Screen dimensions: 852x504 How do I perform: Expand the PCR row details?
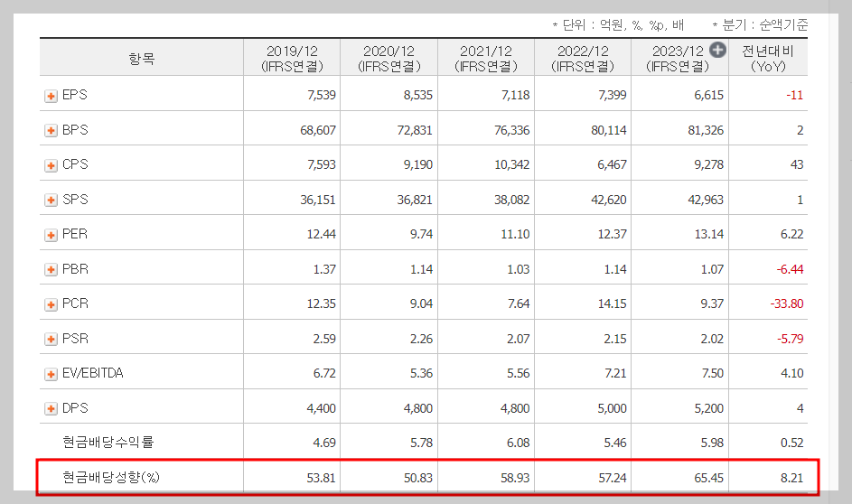pos(51,304)
